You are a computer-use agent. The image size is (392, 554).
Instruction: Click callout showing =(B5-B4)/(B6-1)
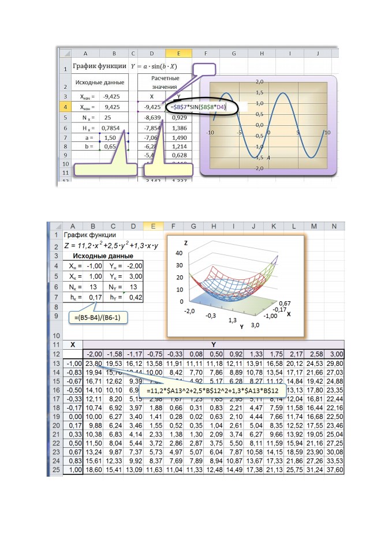pyautogui.click(x=97, y=317)
